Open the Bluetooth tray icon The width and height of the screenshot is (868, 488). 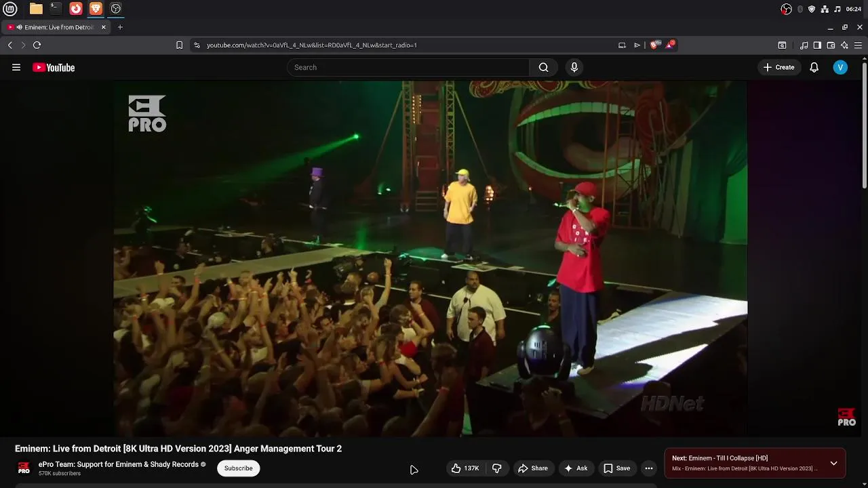click(800, 9)
